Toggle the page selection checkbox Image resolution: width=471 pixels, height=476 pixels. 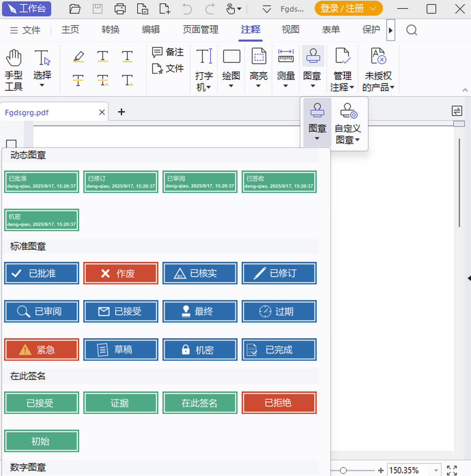click(11, 144)
